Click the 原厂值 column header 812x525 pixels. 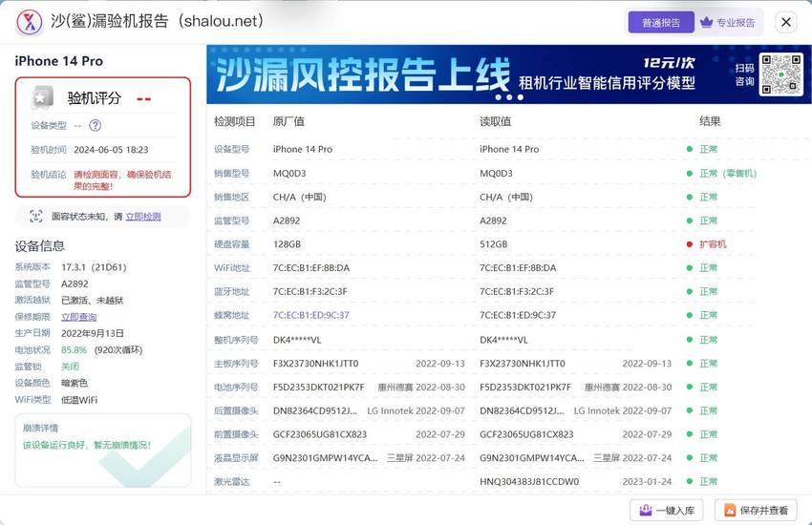288,121
